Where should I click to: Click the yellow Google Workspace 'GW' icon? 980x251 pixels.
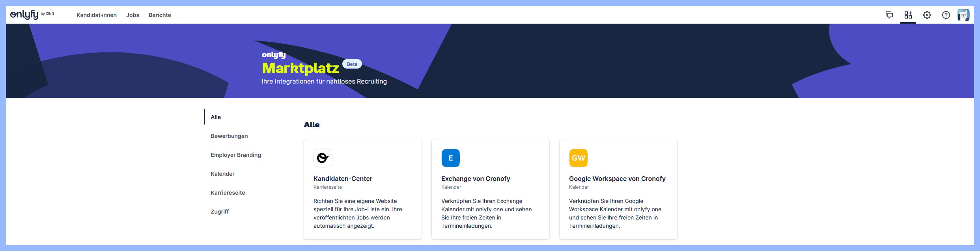click(x=579, y=158)
